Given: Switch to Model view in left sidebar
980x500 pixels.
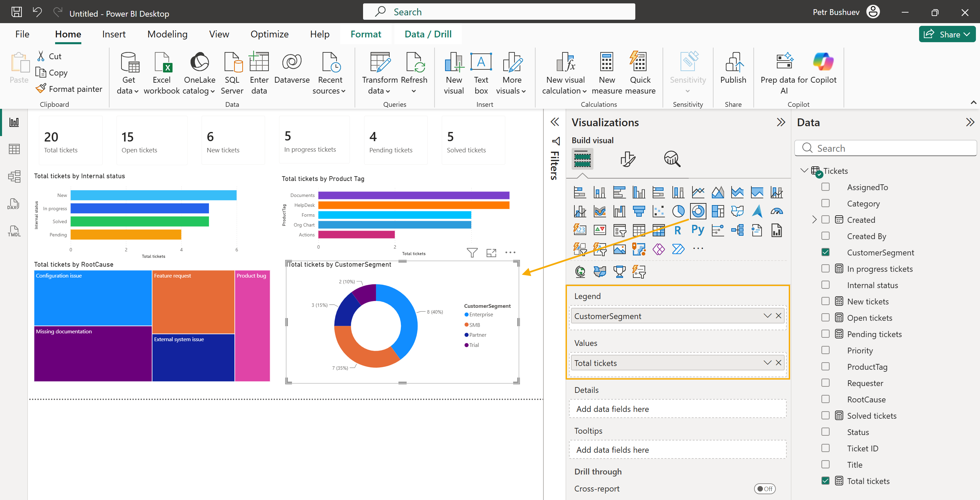Looking at the screenshot, I should point(14,177).
